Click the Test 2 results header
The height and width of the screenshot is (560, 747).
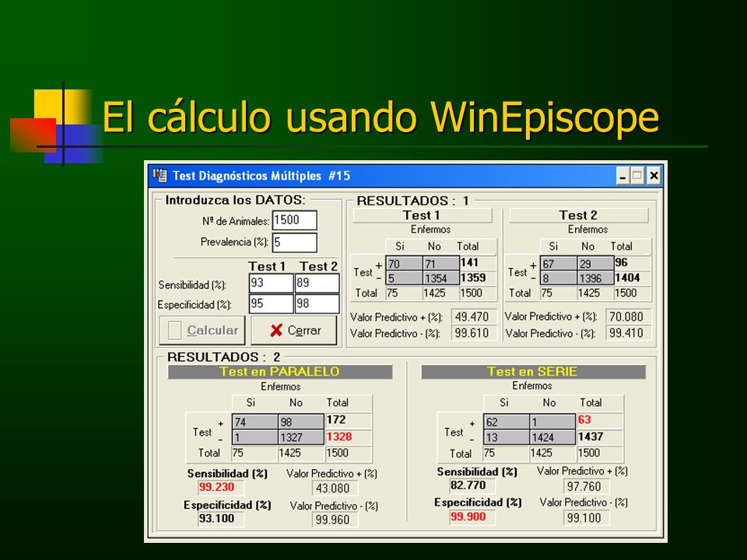pyautogui.click(x=578, y=215)
